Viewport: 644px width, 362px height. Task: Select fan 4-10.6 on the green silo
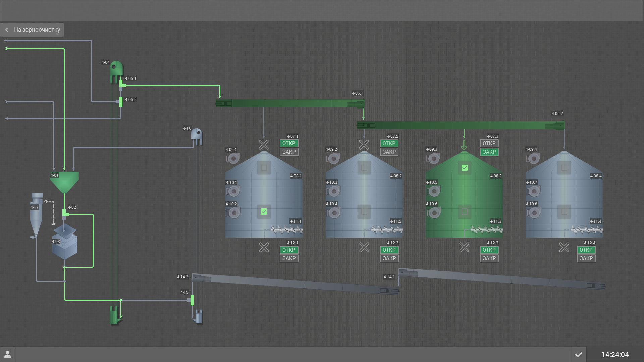tap(434, 213)
